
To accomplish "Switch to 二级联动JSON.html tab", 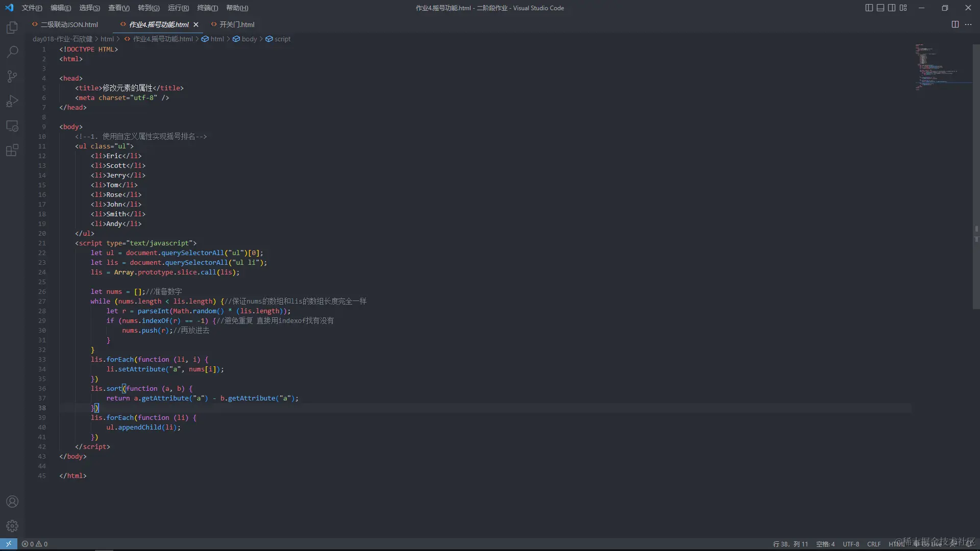I will tap(65, 24).
